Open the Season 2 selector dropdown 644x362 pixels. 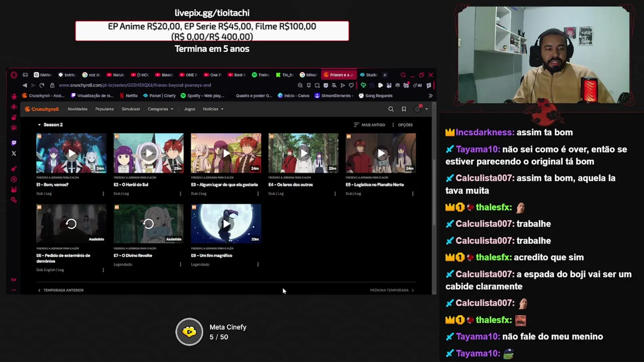coord(50,125)
